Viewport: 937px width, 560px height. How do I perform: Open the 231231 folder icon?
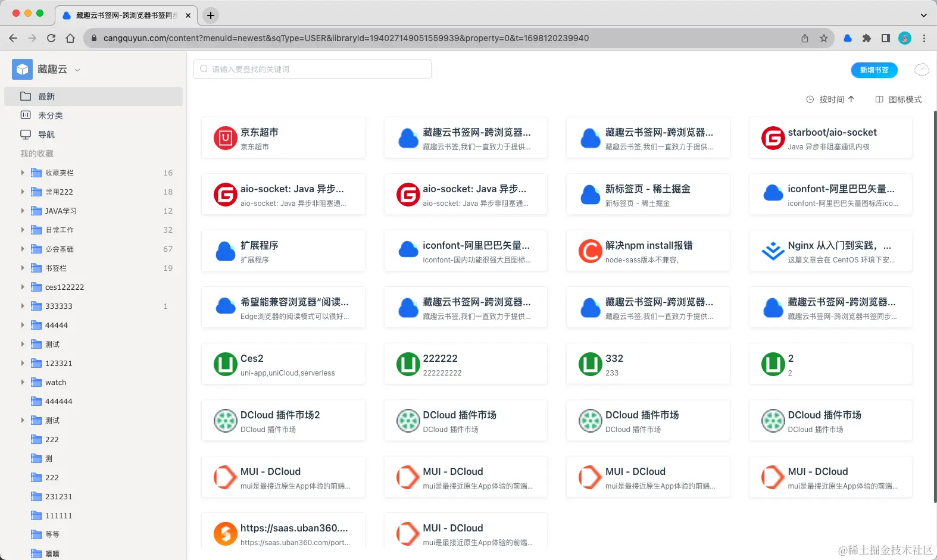coord(36,496)
